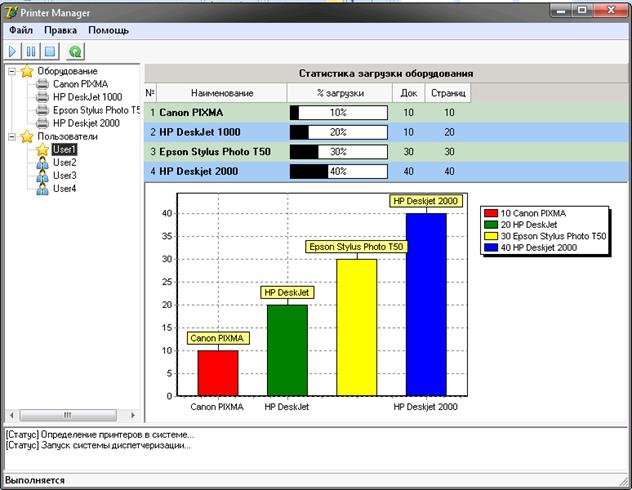632x490 pixels.
Task: Click the Play (start) toolbar icon
Action: (12, 51)
